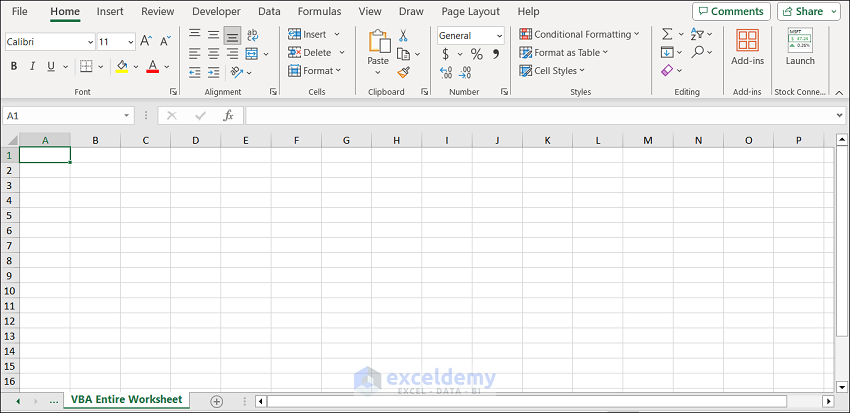The height and width of the screenshot is (413, 850).
Task: Click the Sort & Filter icon
Action: coord(697,34)
